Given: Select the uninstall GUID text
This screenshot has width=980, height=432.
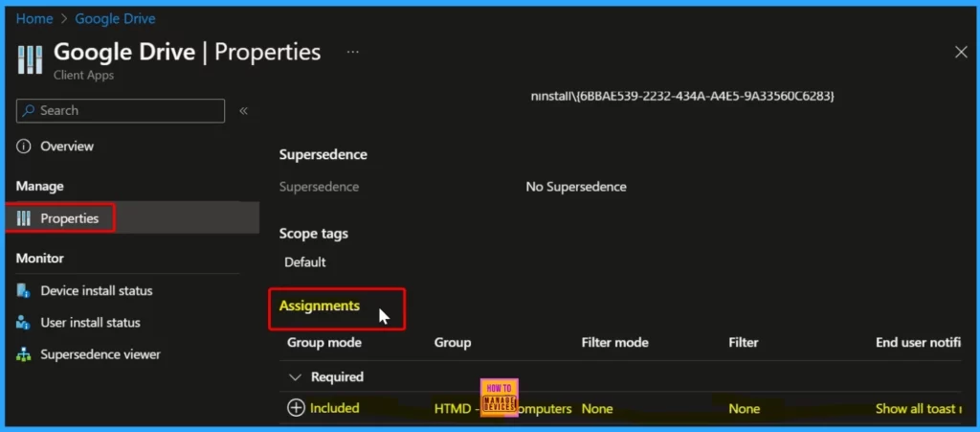Looking at the screenshot, I should click(x=682, y=97).
